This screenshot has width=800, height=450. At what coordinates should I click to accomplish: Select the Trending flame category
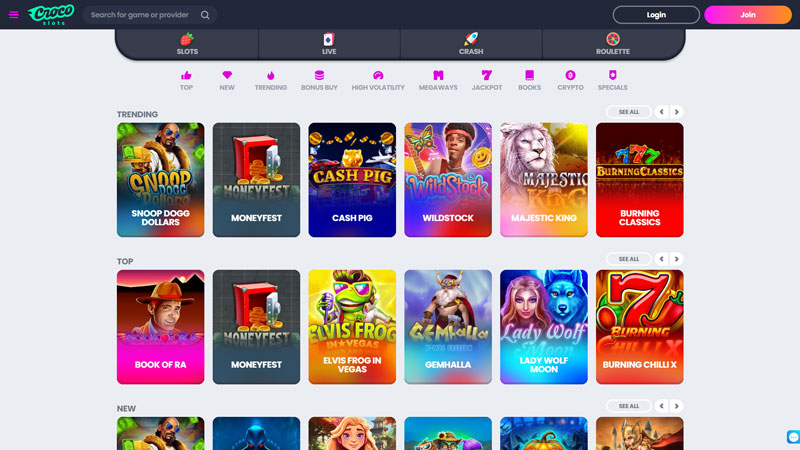pos(270,81)
